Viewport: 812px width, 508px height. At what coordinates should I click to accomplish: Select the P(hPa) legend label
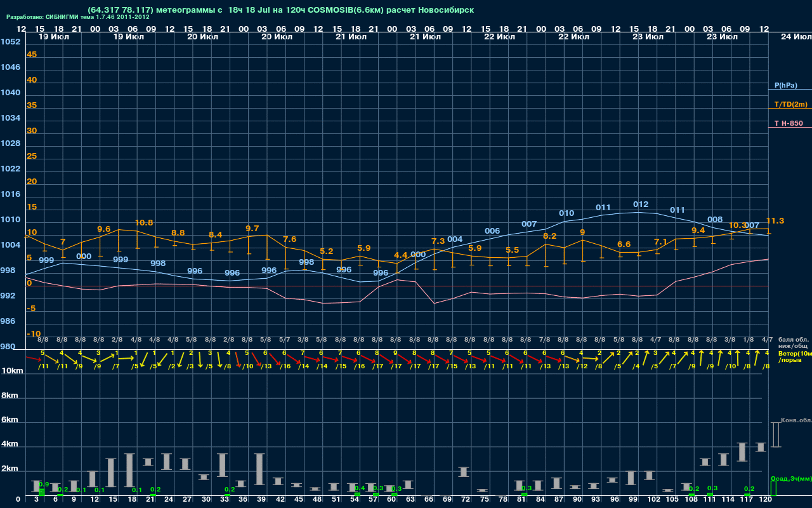click(x=785, y=85)
